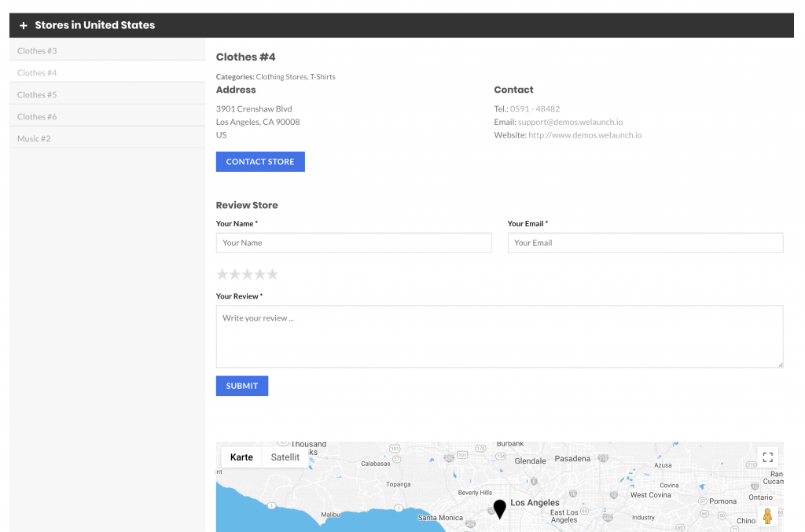Select Clothes #4 in store list
Screen dimensions: 805x532
107,72
